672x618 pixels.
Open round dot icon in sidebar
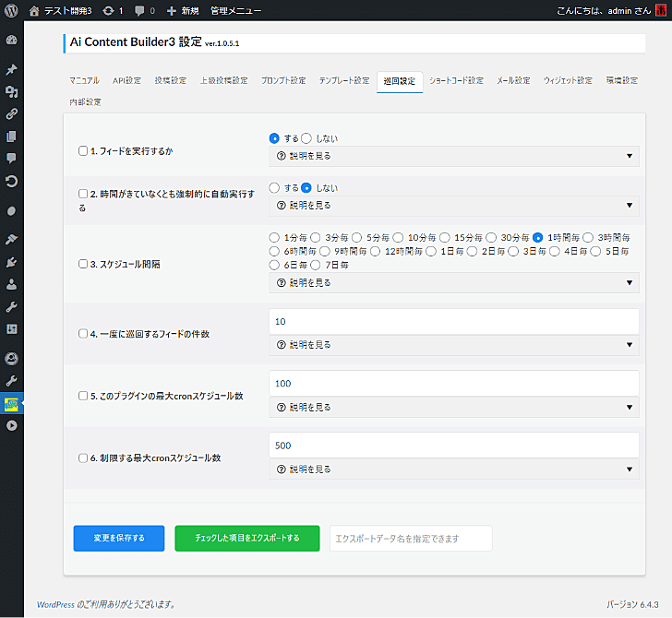click(12, 211)
